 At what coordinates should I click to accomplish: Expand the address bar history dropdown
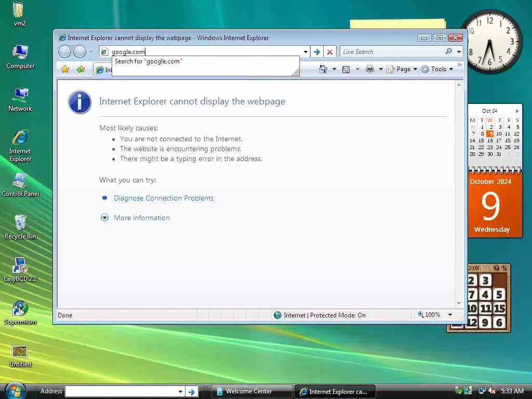(x=305, y=52)
